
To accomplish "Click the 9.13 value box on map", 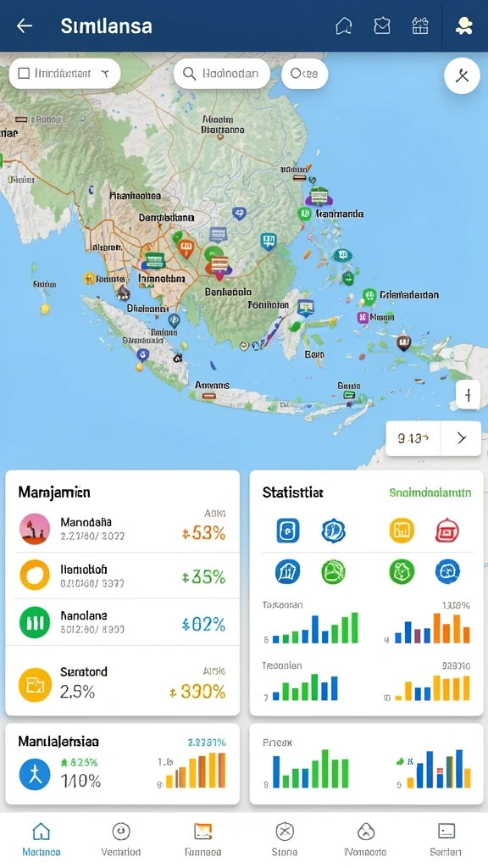I will [x=413, y=438].
